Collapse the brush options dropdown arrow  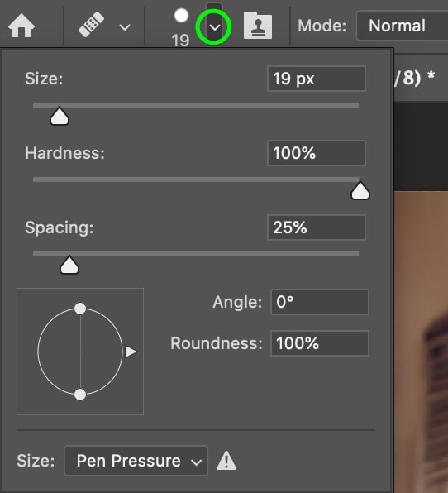214,27
